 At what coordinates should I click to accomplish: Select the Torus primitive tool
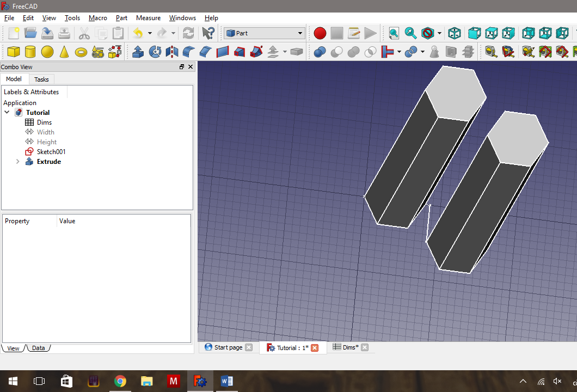(82, 52)
